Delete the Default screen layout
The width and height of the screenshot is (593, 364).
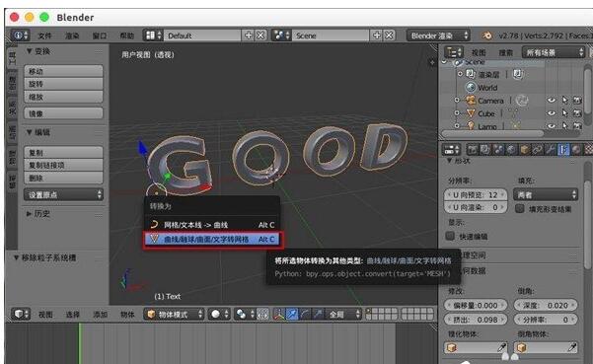point(260,36)
